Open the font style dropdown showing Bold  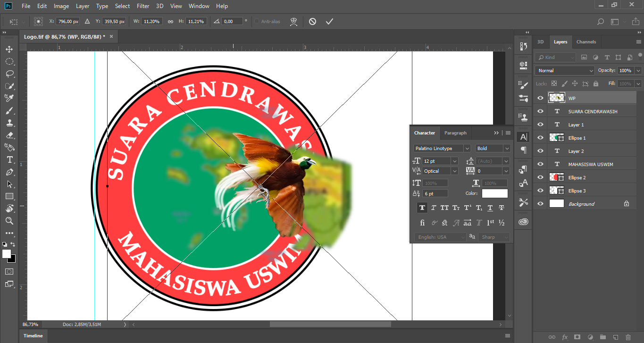pos(493,148)
